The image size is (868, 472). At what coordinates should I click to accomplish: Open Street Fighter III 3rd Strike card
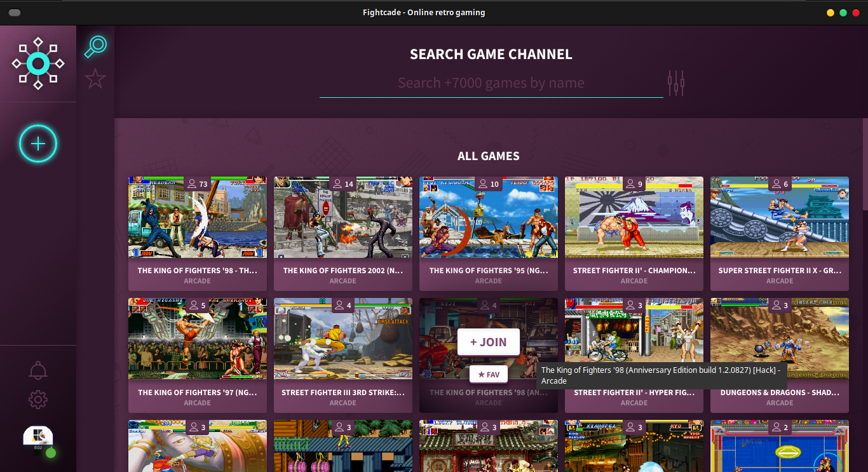(x=343, y=356)
